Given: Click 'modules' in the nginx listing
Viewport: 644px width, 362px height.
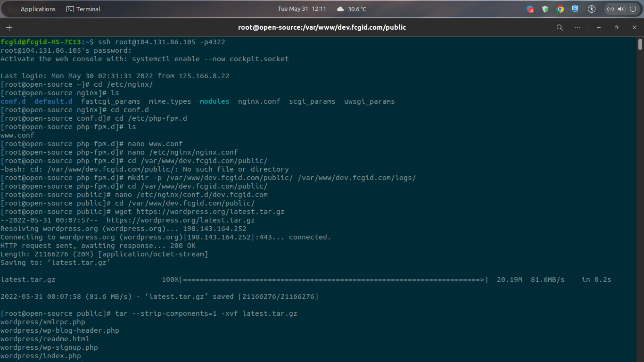Looking at the screenshot, I should 215,101.
